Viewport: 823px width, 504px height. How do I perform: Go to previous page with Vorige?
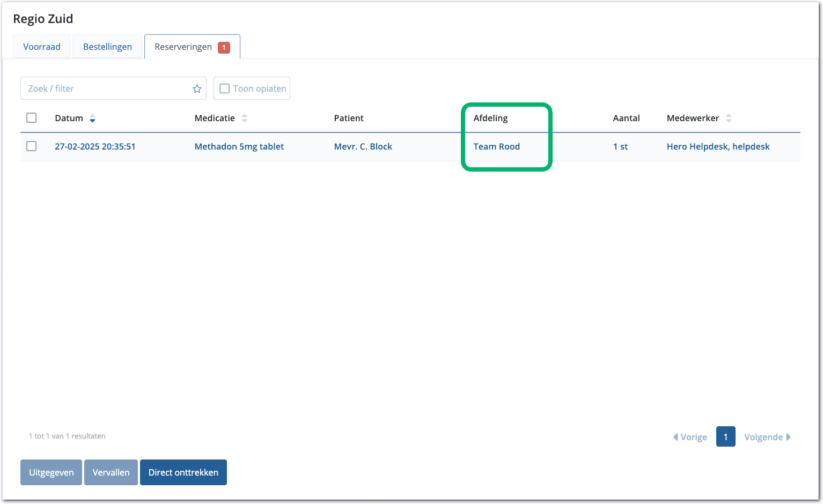click(690, 437)
